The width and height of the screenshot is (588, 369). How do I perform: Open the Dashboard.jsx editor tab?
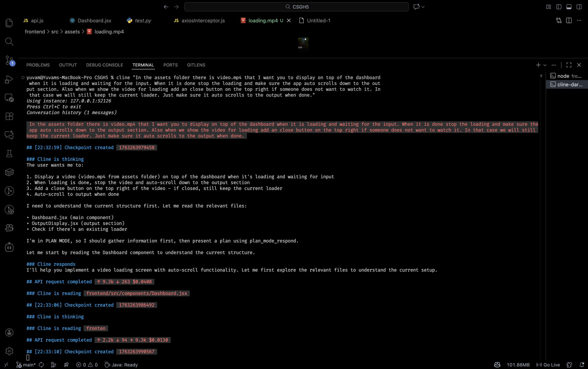[x=94, y=20]
